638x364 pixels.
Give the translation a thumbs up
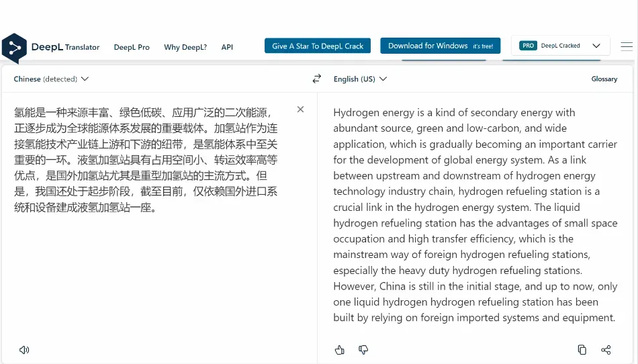coord(340,350)
